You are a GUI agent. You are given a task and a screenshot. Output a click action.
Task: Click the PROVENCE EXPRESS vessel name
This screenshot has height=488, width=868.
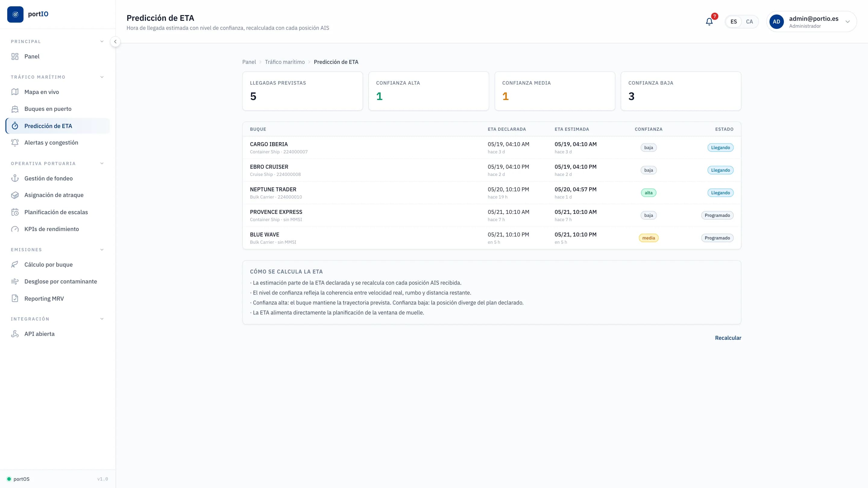pos(276,212)
